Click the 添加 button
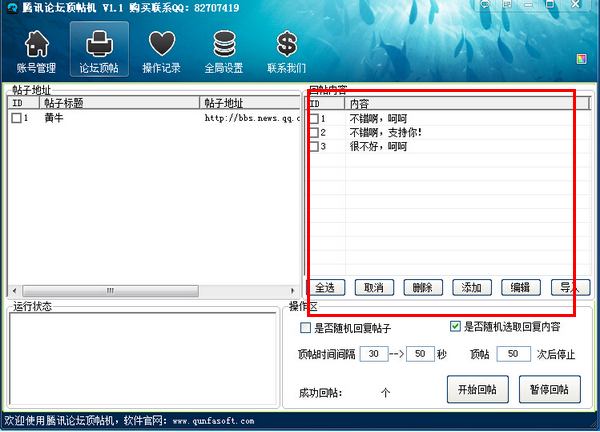The height and width of the screenshot is (432, 600). click(472, 287)
